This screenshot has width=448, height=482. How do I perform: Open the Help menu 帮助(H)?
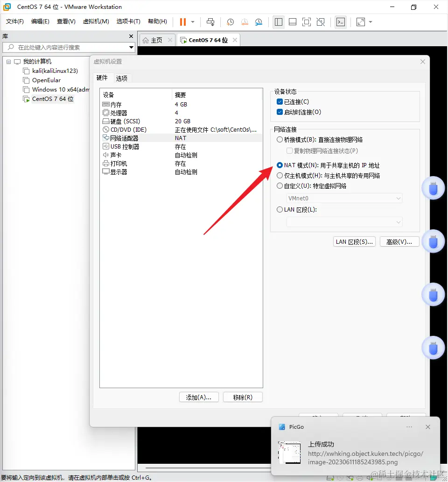[158, 21]
